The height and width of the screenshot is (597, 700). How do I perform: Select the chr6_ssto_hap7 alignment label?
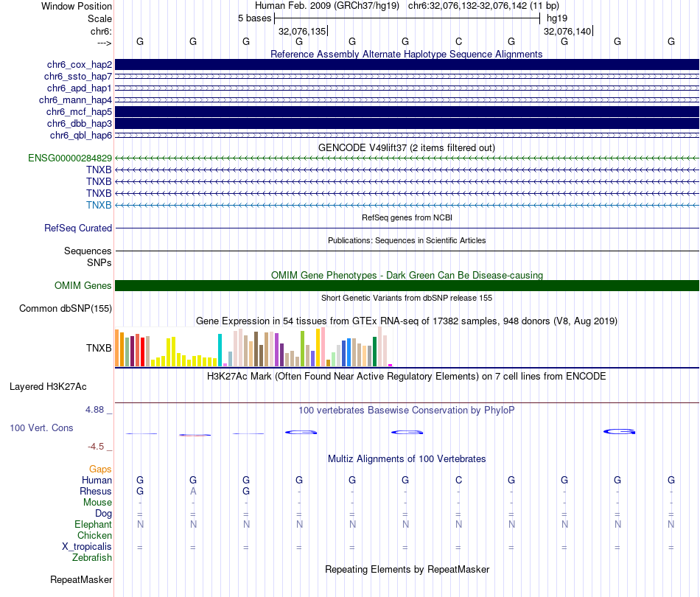pos(77,77)
